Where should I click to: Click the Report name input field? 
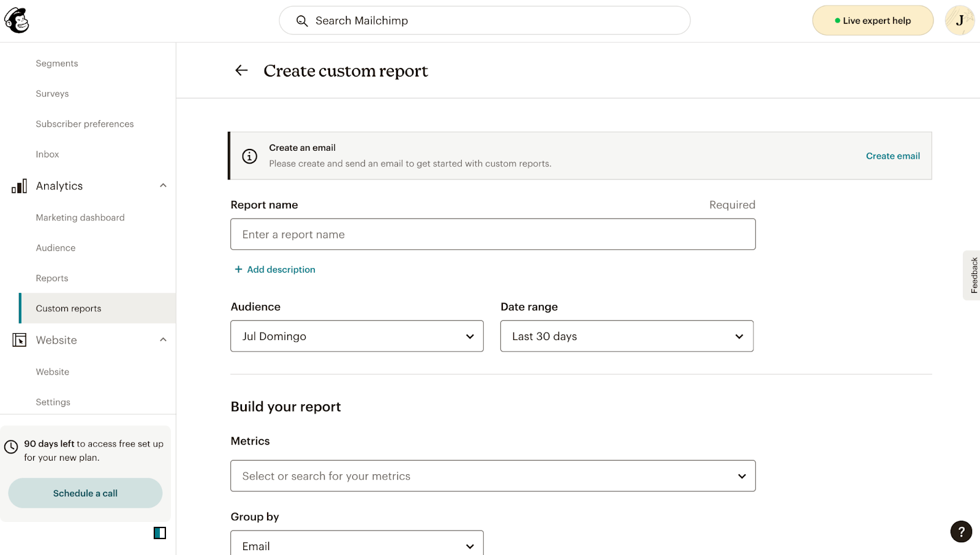(493, 235)
